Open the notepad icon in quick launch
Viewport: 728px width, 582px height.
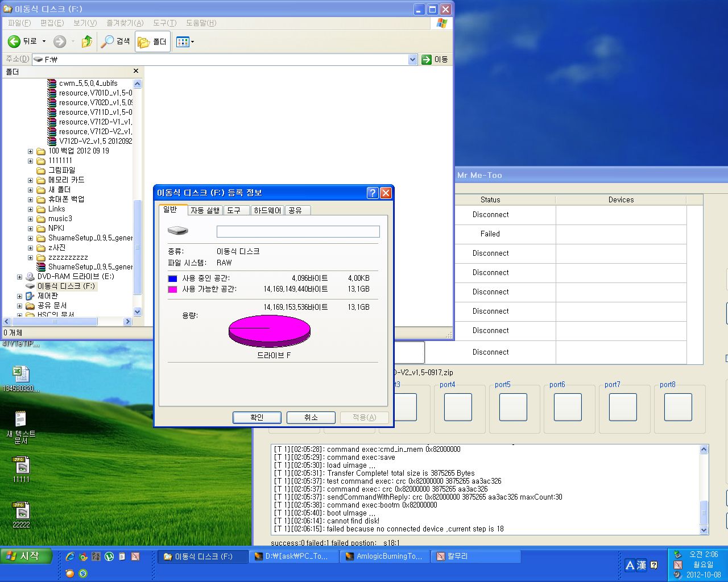[122, 556]
